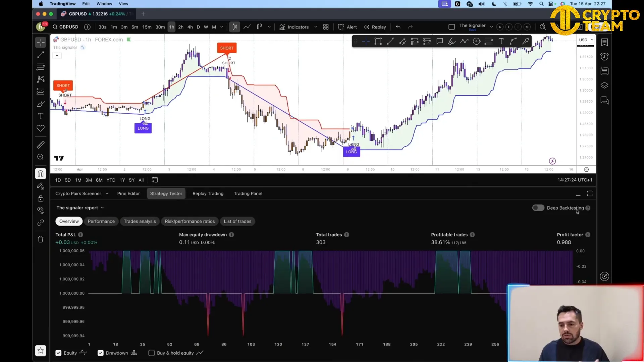Select the crosshair cursor tool in left sidebar
This screenshot has width=644, height=362.
pos(41,42)
